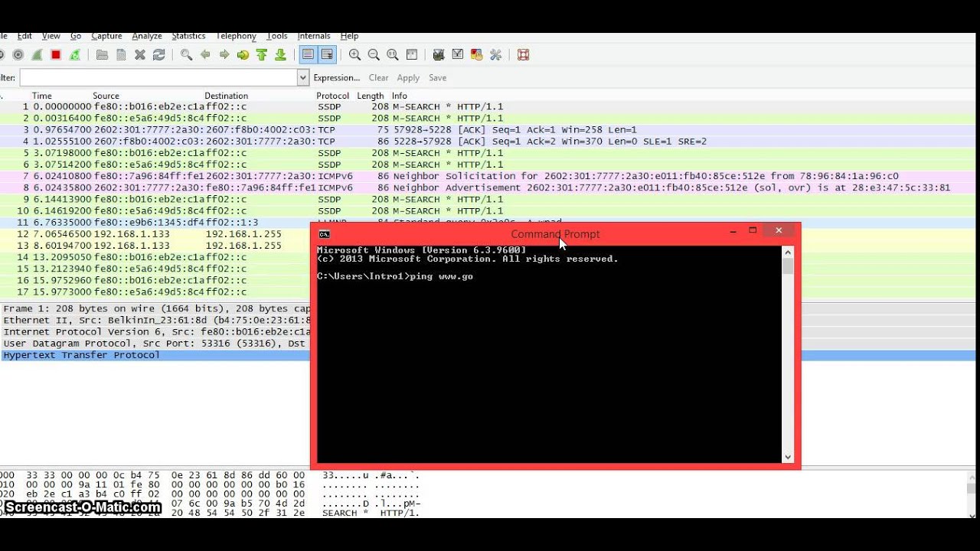This screenshot has height=551, width=980.
Task: Restart the running live capture
Action: click(x=75, y=54)
